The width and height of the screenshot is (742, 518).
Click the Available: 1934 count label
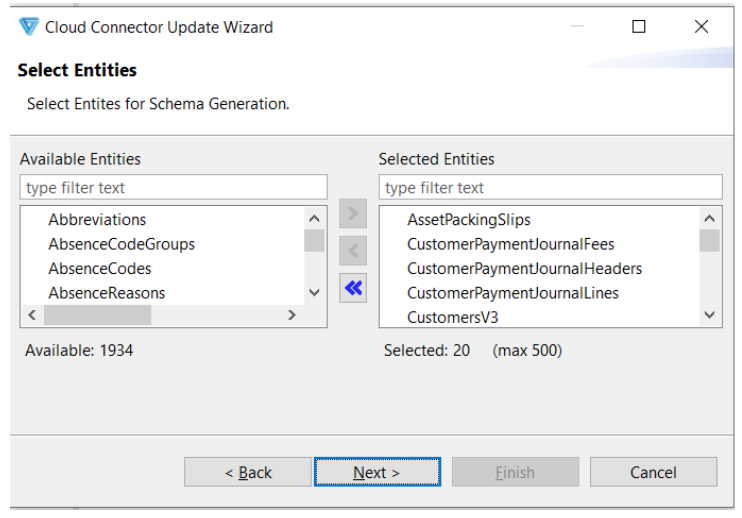pos(79,351)
